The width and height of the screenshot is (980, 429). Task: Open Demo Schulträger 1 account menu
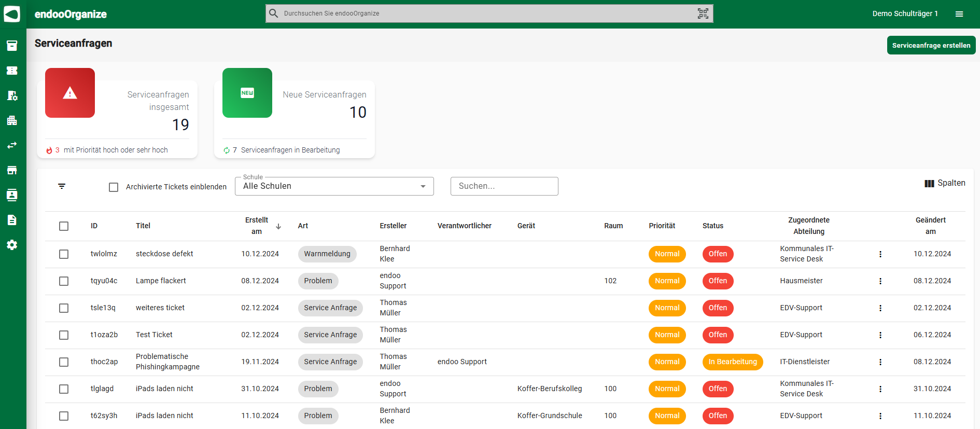click(x=905, y=14)
